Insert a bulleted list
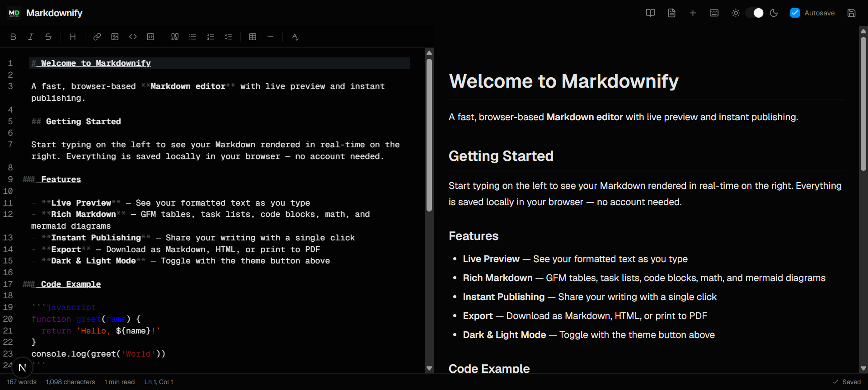This screenshot has height=390, width=868. 192,37
